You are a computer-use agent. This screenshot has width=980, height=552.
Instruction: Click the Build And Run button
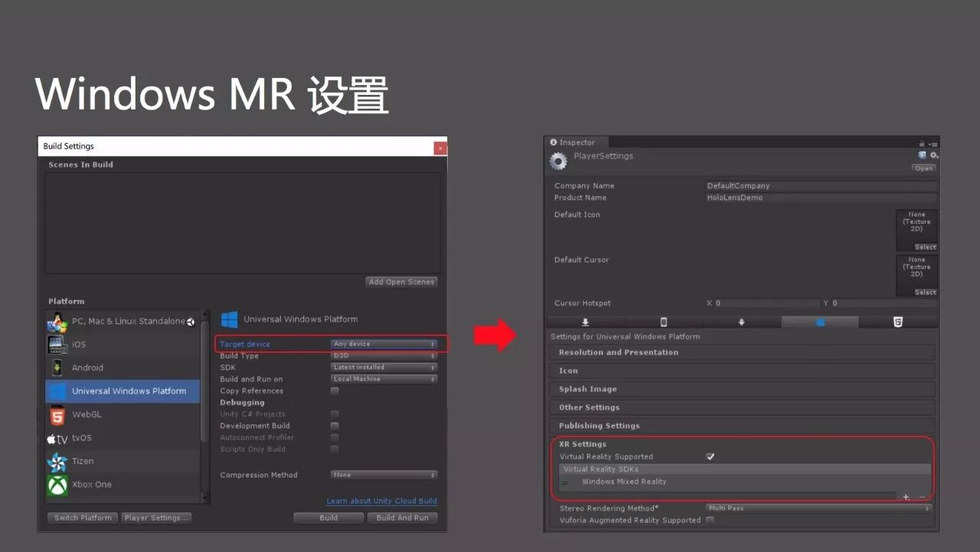coord(403,518)
